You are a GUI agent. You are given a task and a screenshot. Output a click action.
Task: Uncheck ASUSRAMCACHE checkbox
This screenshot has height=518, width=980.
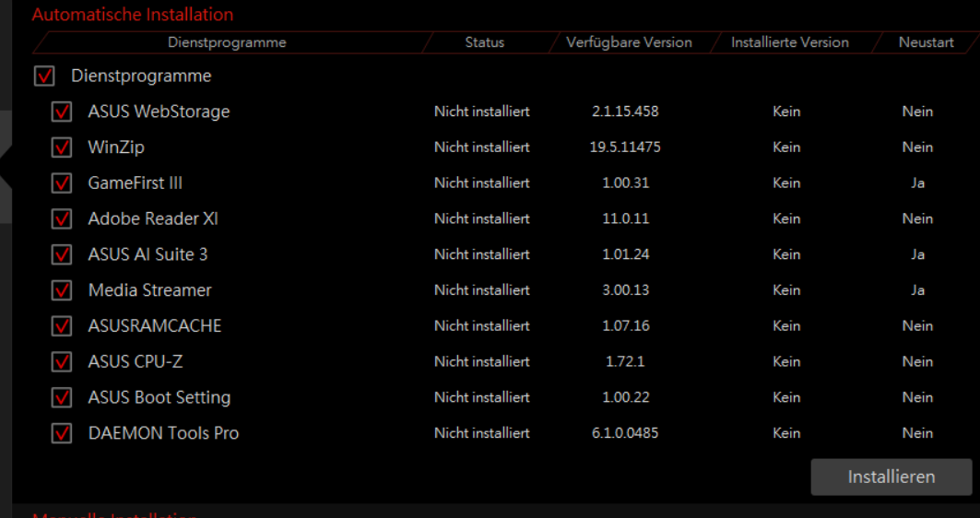coord(61,325)
